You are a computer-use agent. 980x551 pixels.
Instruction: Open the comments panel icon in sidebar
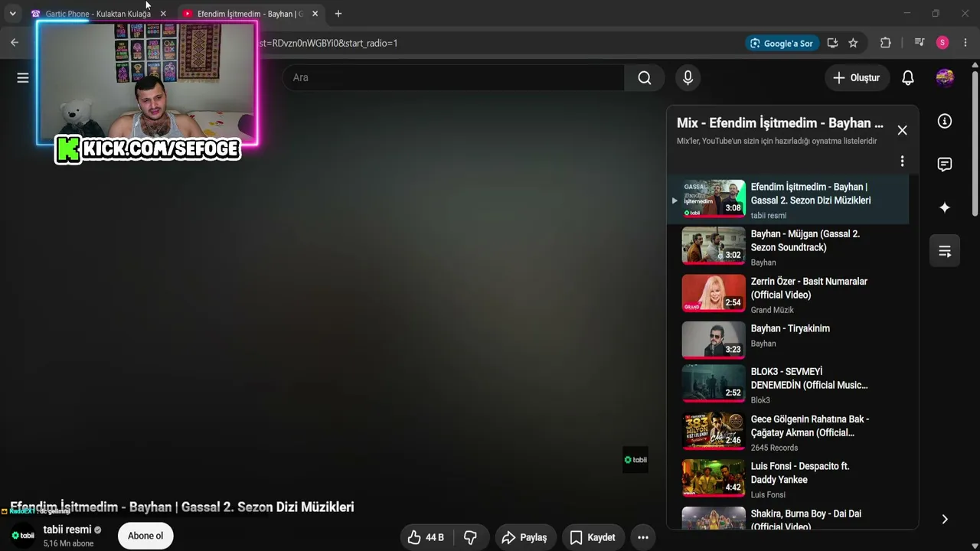click(x=945, y=165)
